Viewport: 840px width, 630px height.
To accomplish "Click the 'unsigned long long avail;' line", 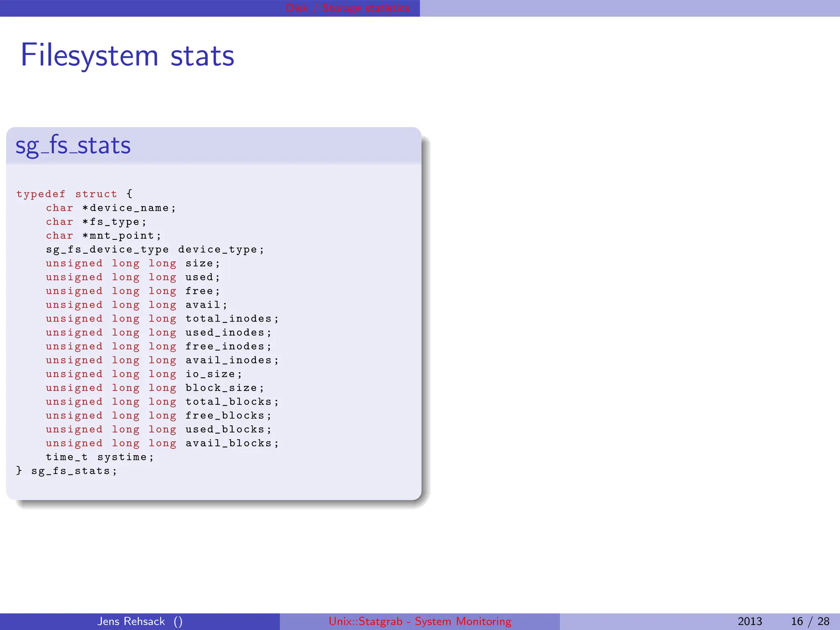I will click(137, 305).
